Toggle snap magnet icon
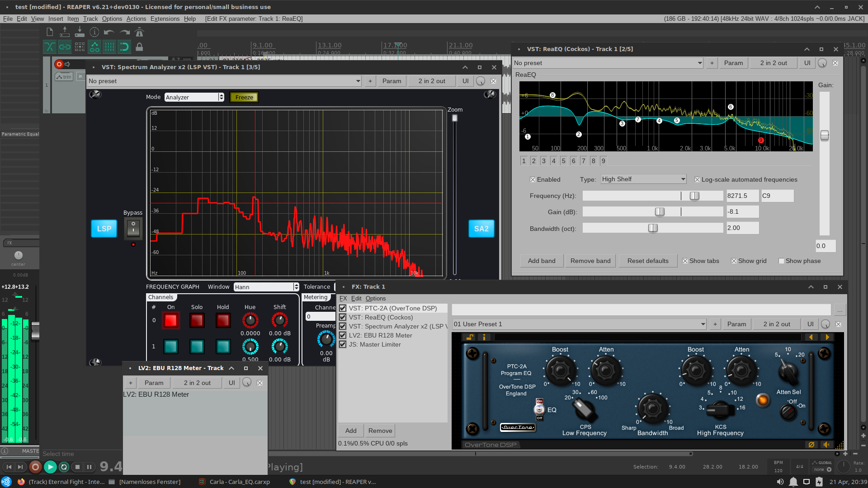The height and width of the screenshot is (488, 868). coord(124,47)
